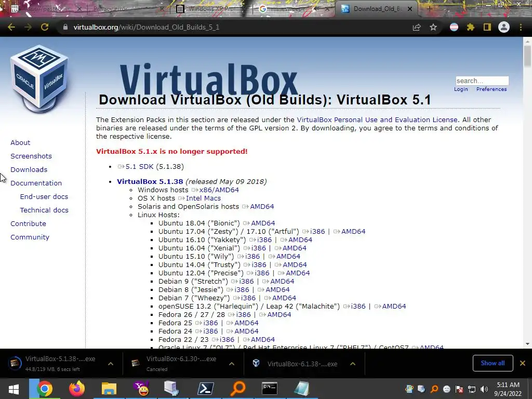Expand options for VirtualBox-5.1.38 download
This screenshot has width=532, height=399.
tap(111, 364)
